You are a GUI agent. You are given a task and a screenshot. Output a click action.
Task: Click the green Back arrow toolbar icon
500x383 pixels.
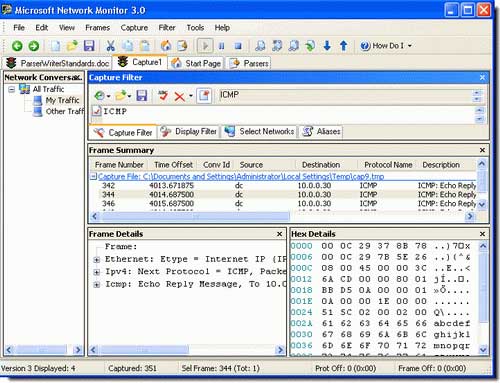point(17,46)
